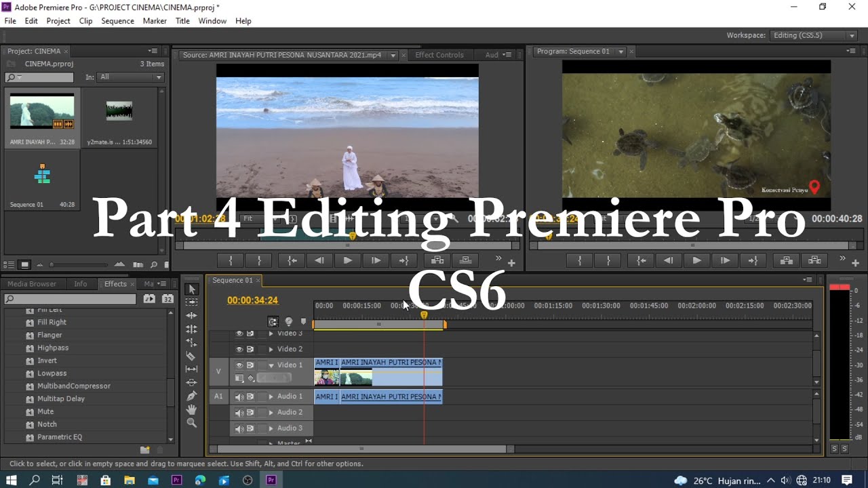This screenshot has height=488, width=868.
Task: Toggle sync lock on Video 2
Action: [x=250, y=349]
